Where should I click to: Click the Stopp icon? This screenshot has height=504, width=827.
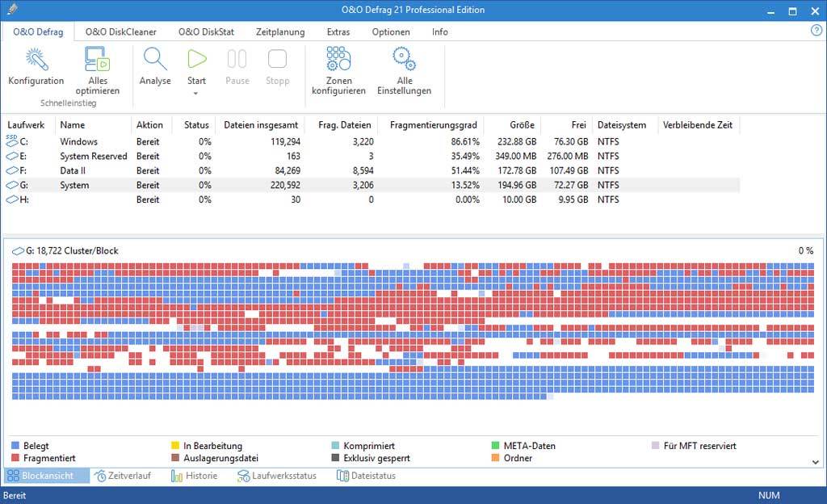(278, 59)
